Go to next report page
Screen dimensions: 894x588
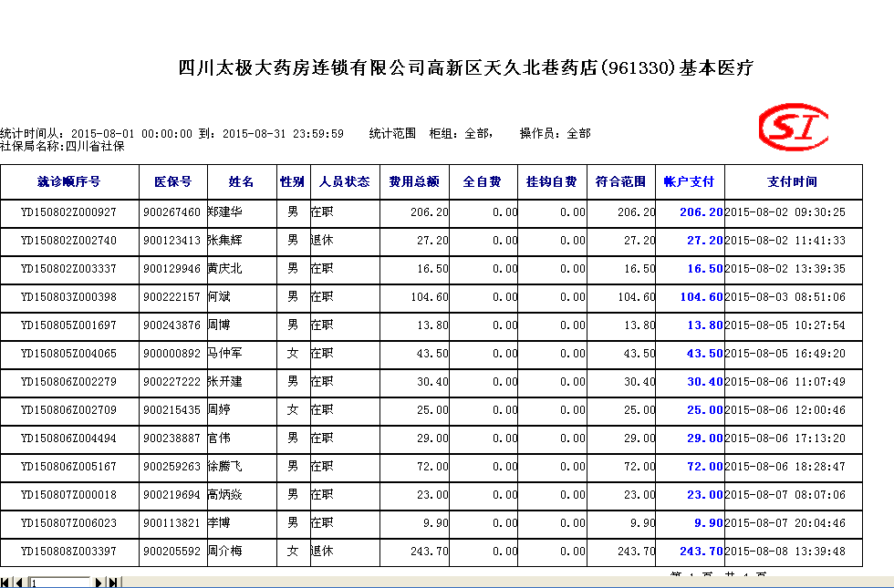(99, 583)
